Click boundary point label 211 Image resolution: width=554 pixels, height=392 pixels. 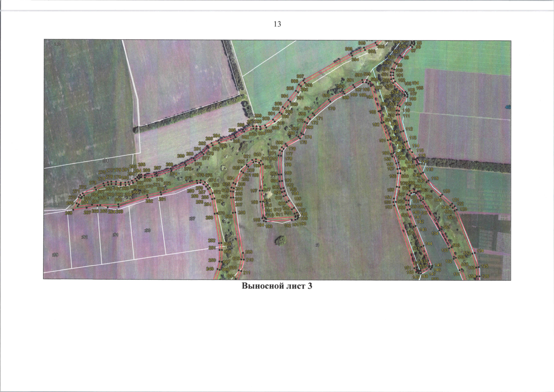click(x=246, y=273)
